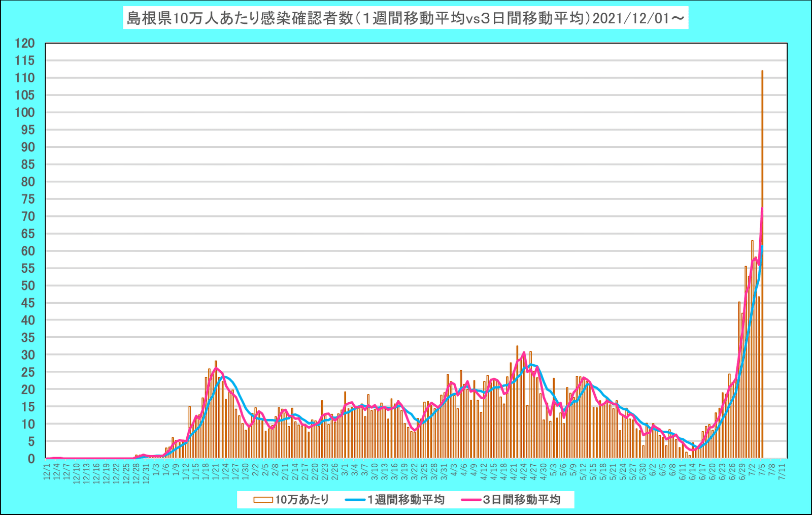Click the orange bar swatch in the legend
812x515 pixels.
[x=263, y=500]
